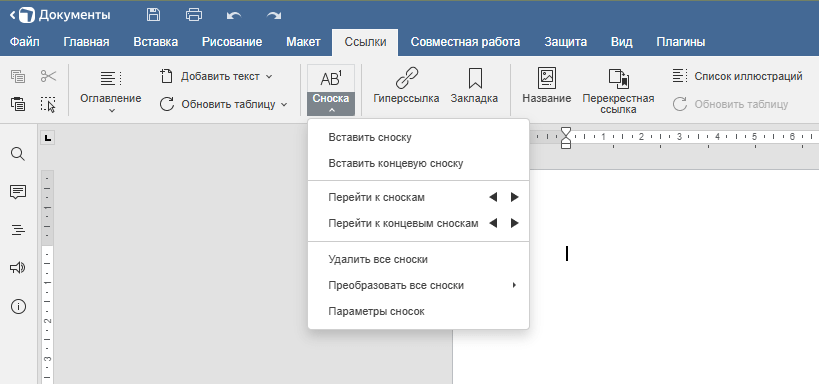Switch to the Плагины tab
Viewport: 819px width, 384px height.
[681, 42]
